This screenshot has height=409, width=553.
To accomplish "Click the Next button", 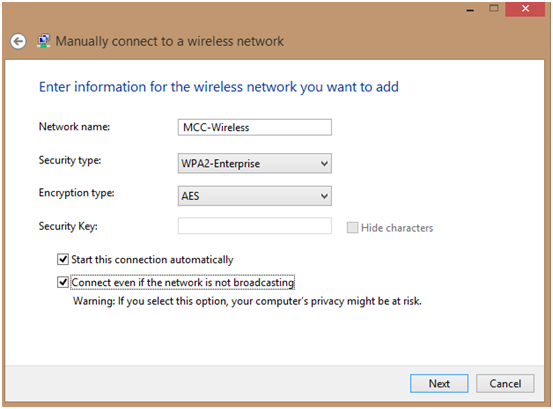I will click(x=439, y=383).
